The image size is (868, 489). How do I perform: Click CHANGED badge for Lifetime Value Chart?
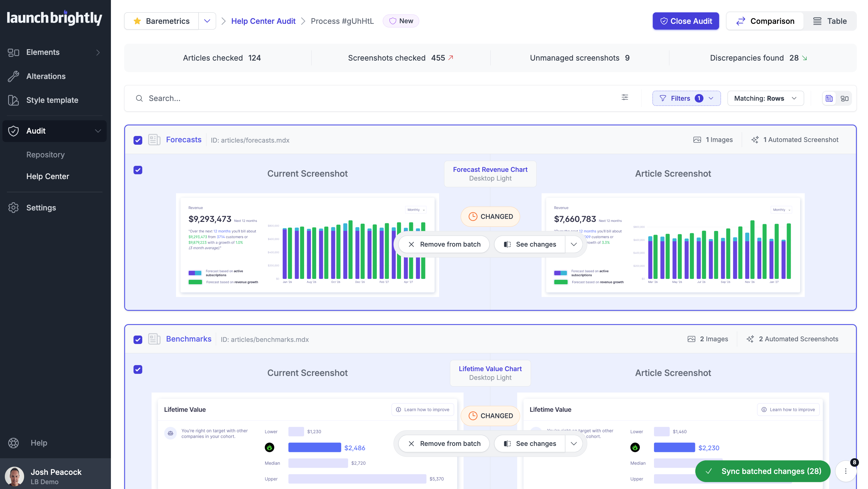490,415
